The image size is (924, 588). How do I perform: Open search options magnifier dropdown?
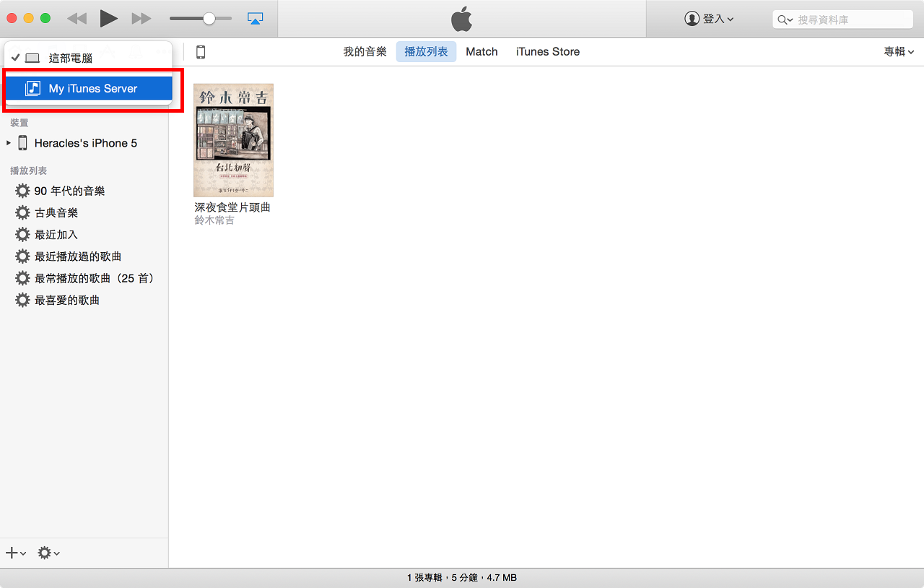point(785,20)
